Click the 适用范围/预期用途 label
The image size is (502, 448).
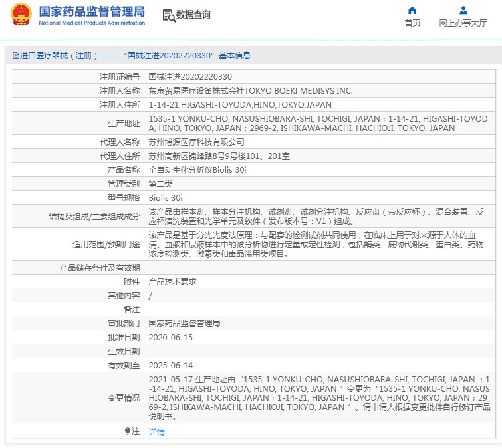[106, 245]
